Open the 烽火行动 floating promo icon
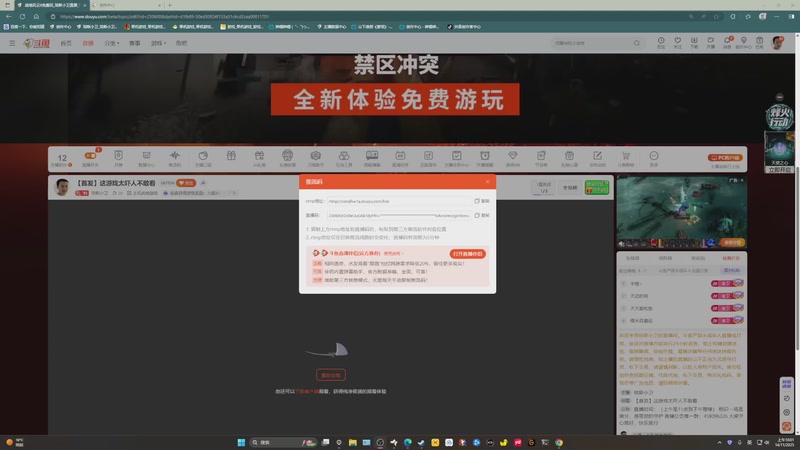The image size is (800, 450). pyautogui.click(x=779, y=117)
